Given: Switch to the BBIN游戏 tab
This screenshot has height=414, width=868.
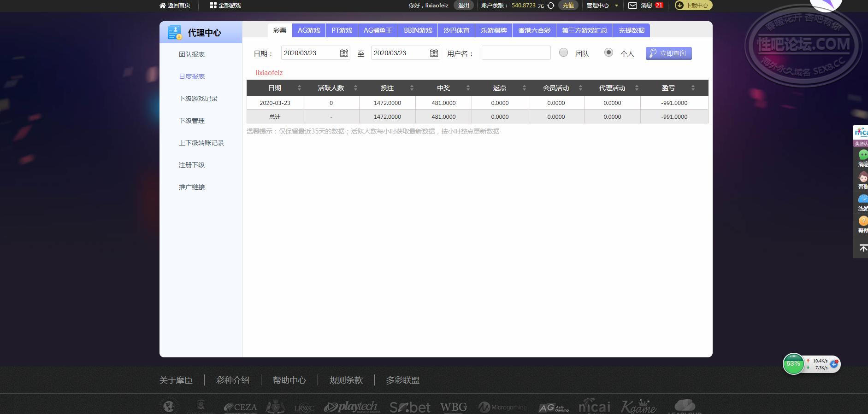Looking at the screenshot, I should [418, 30].
